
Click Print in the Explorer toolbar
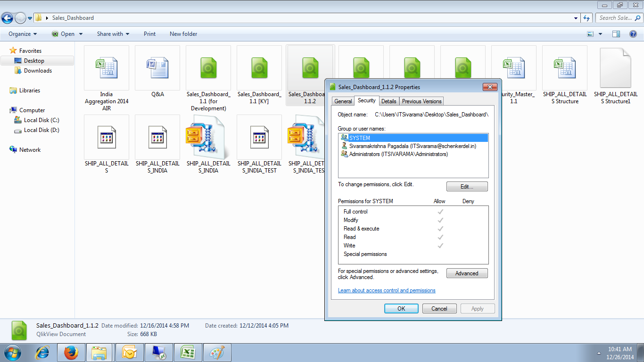tap(150, 34)
